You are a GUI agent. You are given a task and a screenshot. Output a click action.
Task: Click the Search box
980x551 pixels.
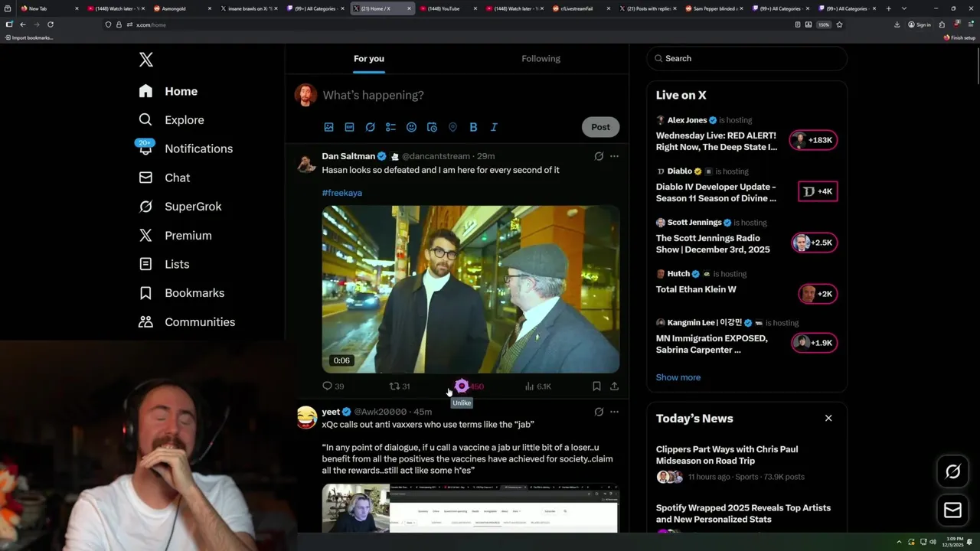747,58
